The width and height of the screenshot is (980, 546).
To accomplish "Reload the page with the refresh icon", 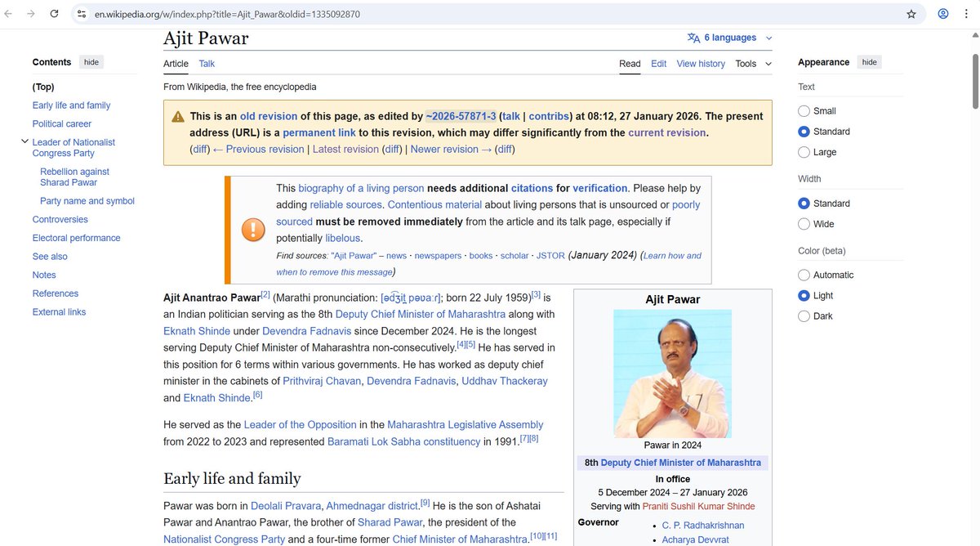I will point(54,14).
